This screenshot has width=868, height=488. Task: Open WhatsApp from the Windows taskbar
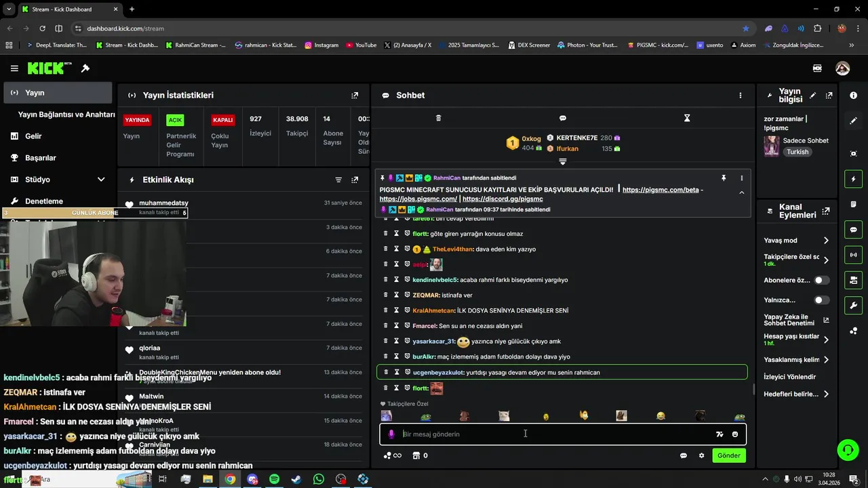(319, 479)
